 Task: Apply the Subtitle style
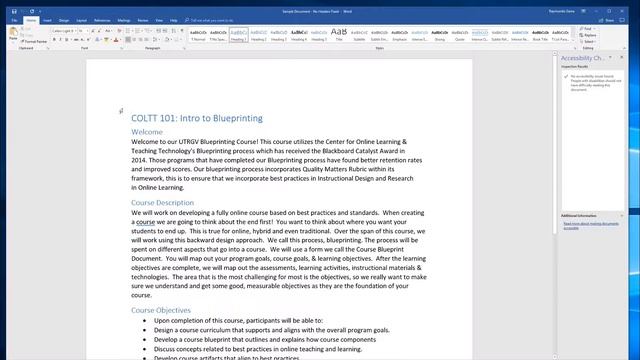359,35
